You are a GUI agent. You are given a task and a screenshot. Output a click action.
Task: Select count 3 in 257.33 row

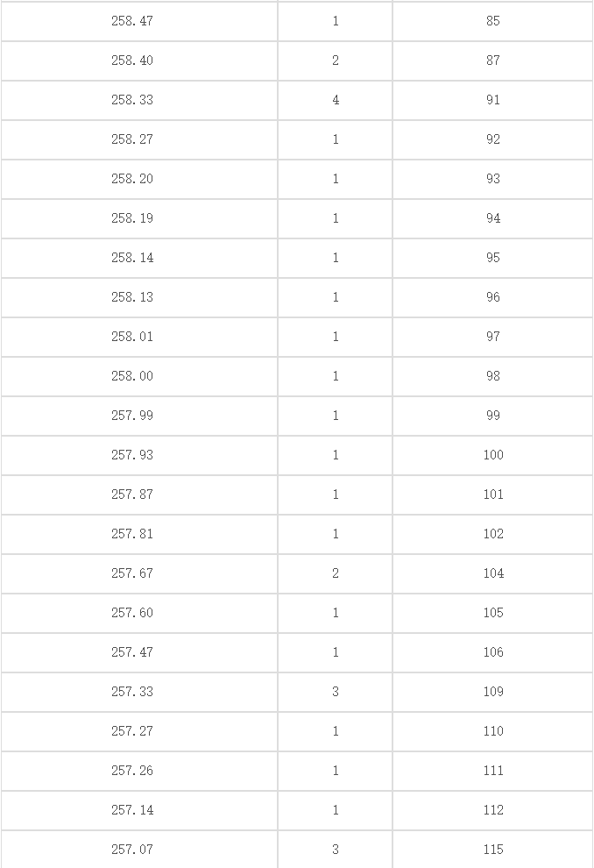(336, 692)
